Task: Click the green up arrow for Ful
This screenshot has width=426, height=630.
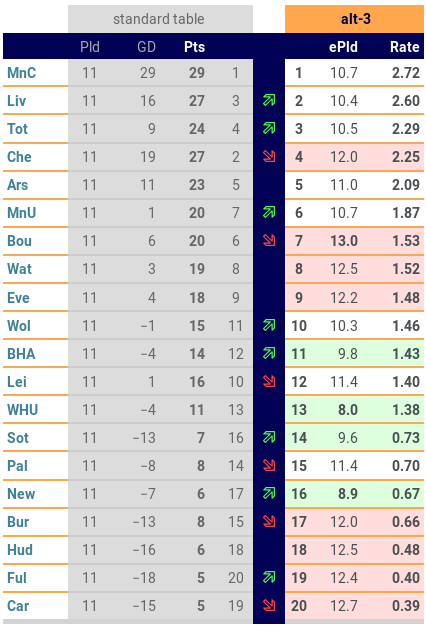Action: (269, 577)
